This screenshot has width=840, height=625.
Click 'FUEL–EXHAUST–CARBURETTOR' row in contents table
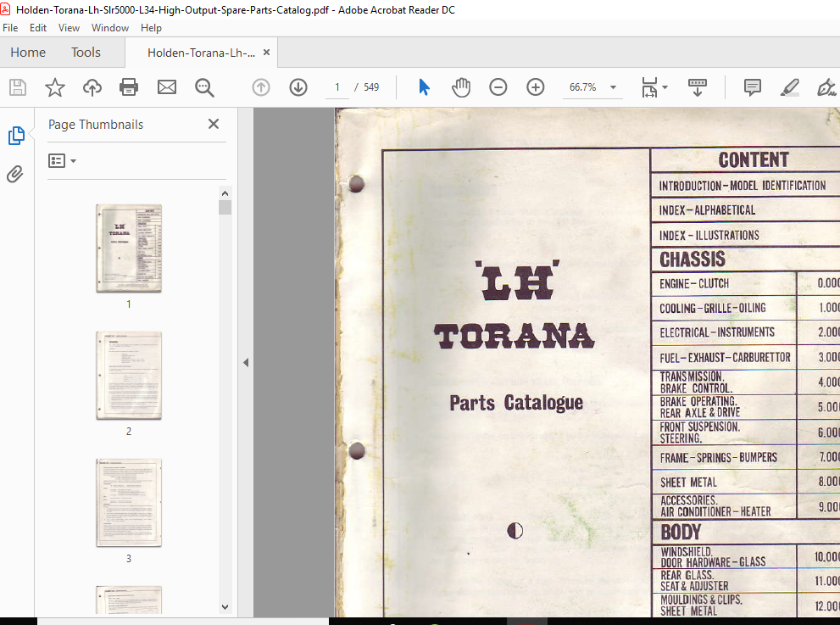coord(745,358)
